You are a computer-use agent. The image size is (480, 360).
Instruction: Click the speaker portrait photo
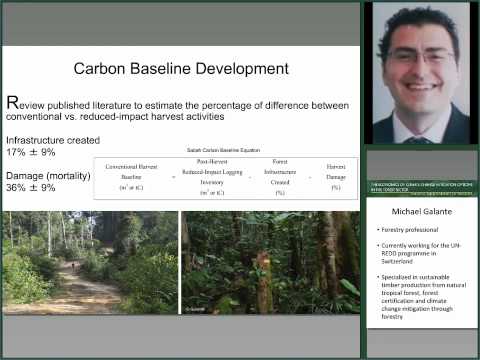[x=421, y=73]
